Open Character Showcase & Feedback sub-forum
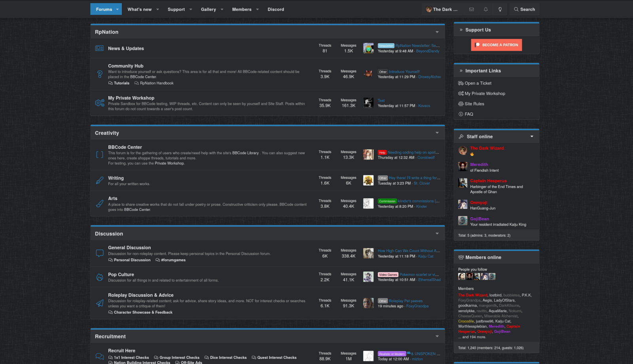 [x=143, y=312]
